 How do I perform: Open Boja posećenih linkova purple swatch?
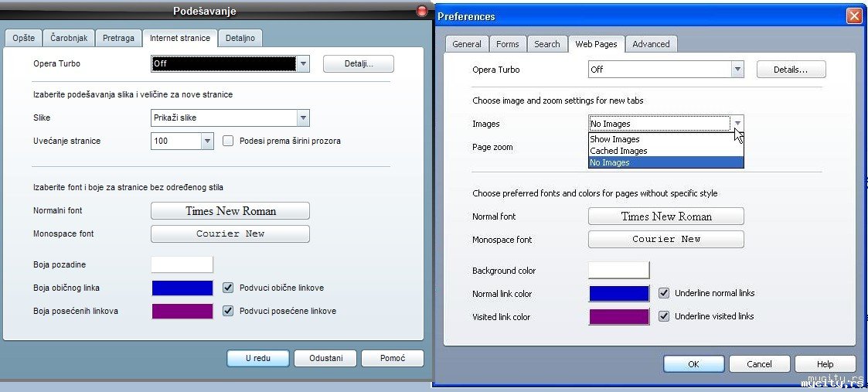(182, 311)
